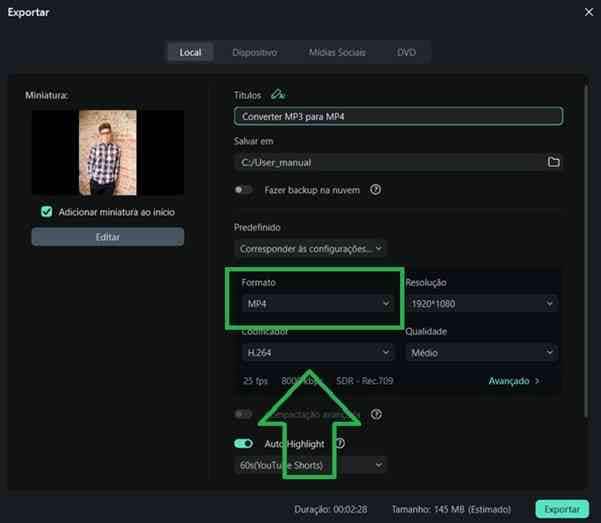Click the Tamanho 145 MB estimate text
The width and height of the screenshot is (601, 523).
point(451,509)
